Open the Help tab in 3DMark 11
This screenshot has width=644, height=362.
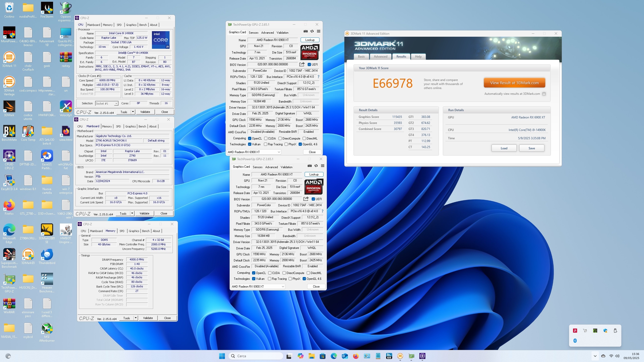(418, 57)
